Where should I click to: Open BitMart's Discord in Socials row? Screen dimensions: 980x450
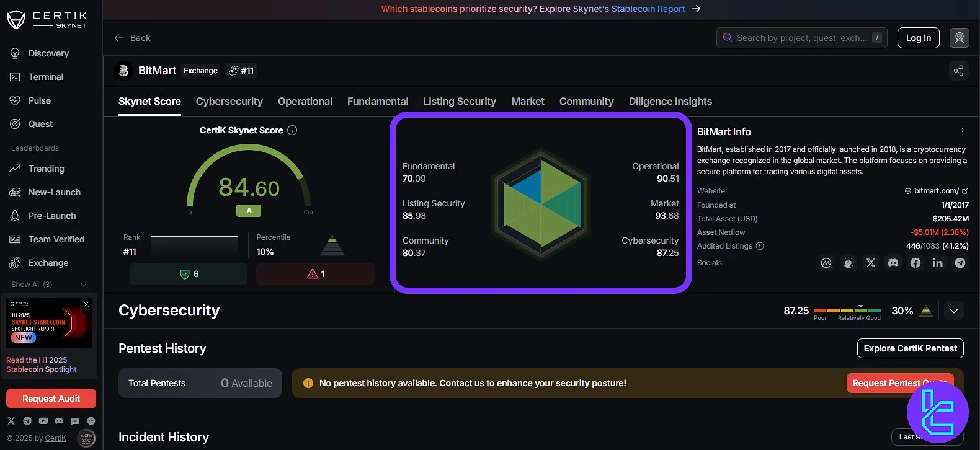(893, 263)
